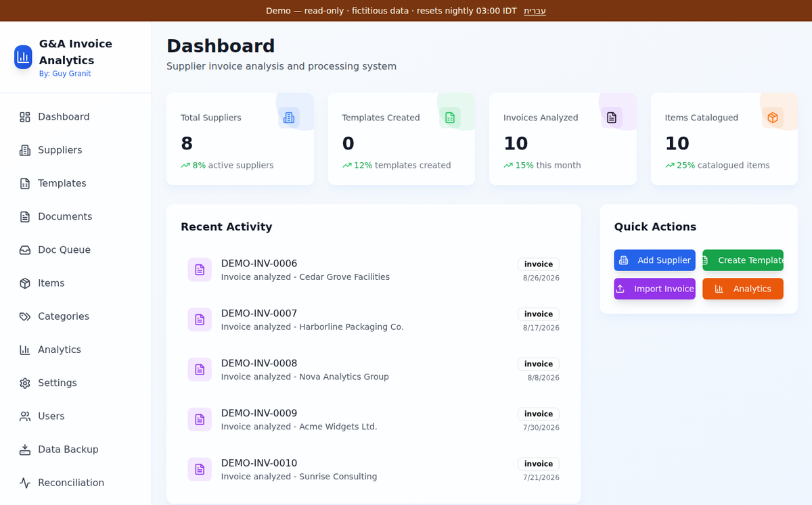The image size is (812, 505).
Task: Click the Add Supplier button
Action: (654, 260)
